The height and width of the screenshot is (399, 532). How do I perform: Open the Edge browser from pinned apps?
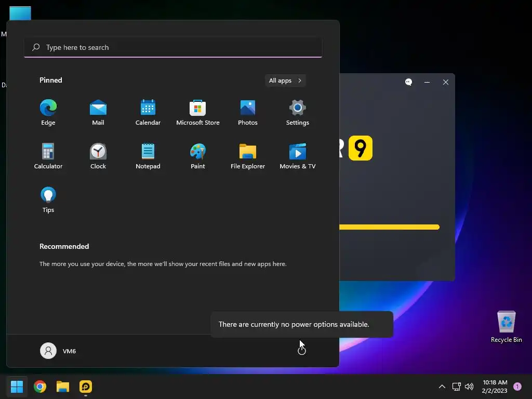tap(48, 113)
